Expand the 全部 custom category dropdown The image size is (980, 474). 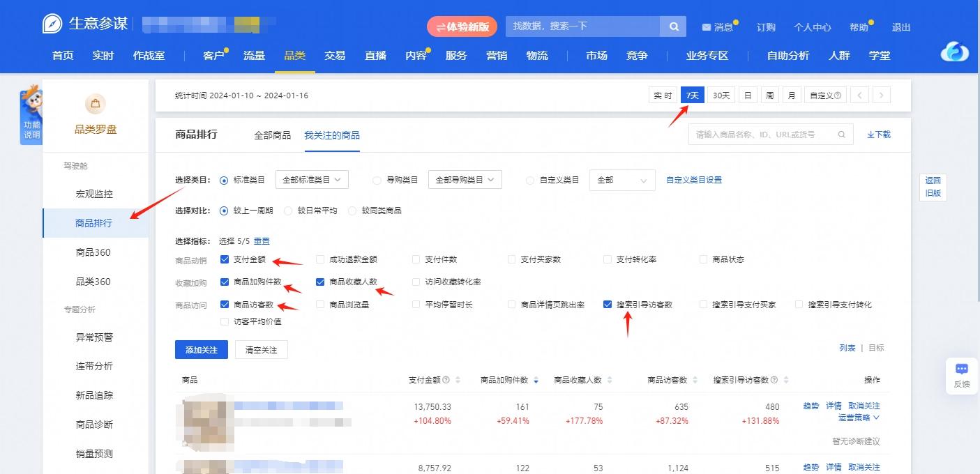coord(621,179)
